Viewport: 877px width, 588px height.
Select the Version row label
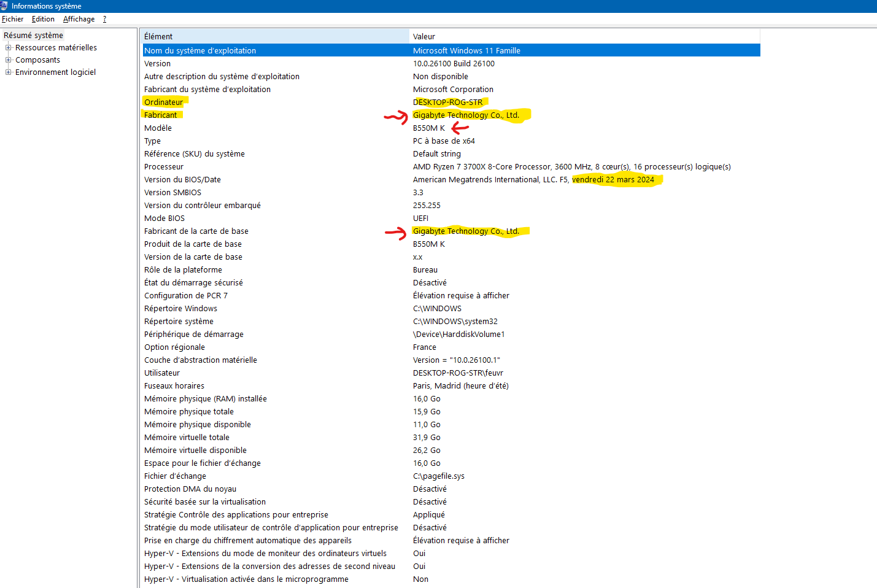(158, 64)
